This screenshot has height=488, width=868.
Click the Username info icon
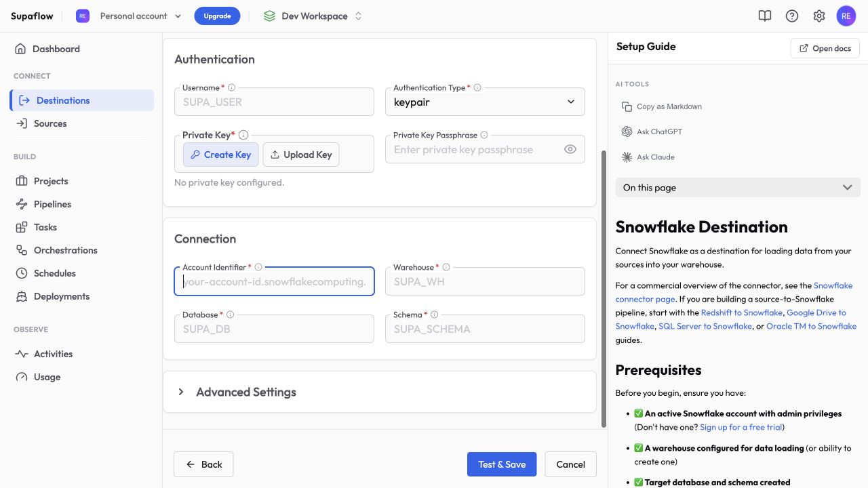pos(232,87)
